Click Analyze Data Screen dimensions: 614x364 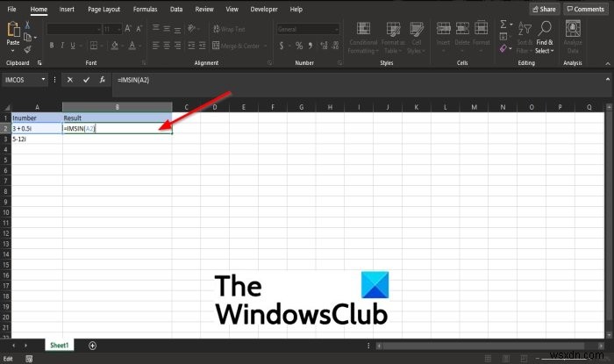[573, 38]
